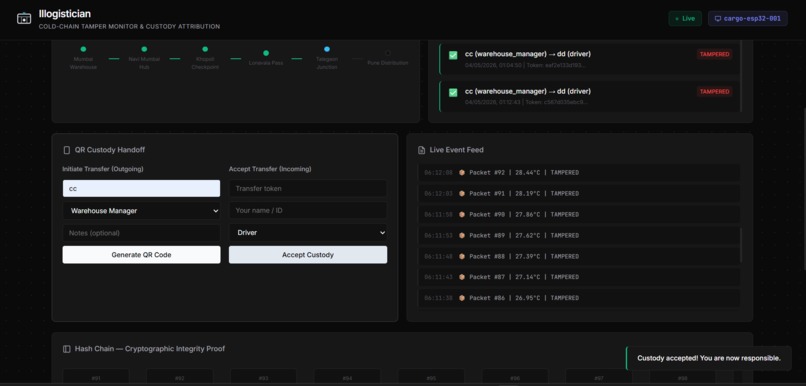Open the Driver role dropdown
Screen dimensions: 806x386
click(308, 233)
